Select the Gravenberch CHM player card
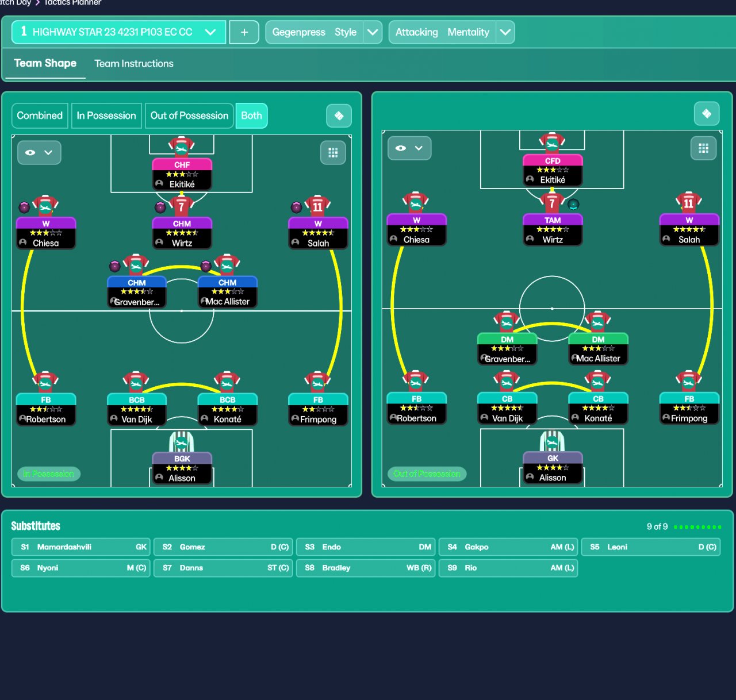736x700 pixels. point(137,292)
